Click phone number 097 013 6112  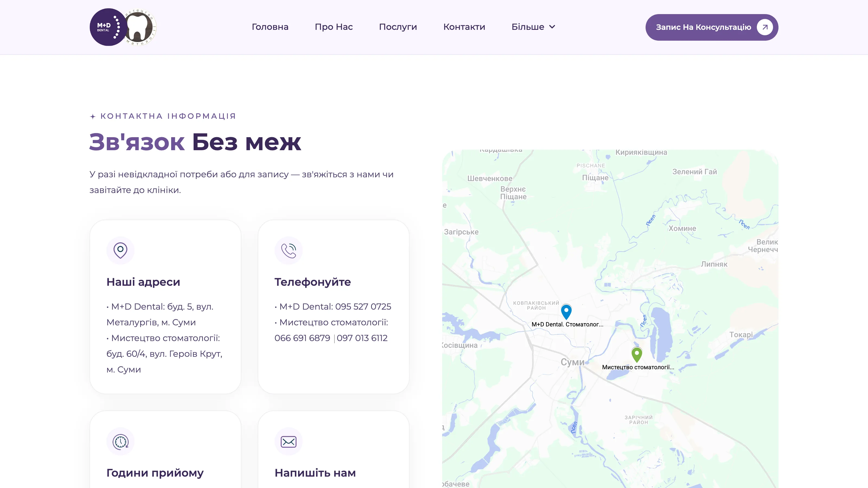point(362,338)
